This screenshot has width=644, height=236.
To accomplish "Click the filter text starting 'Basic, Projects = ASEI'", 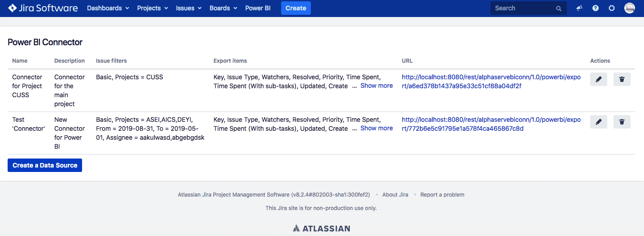I will (150, 129).
